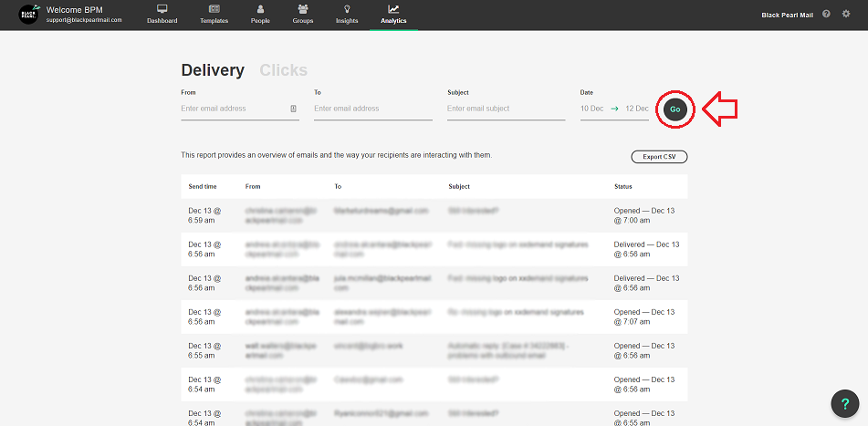Open the 10 Dec start date picker

coord(591,109)
